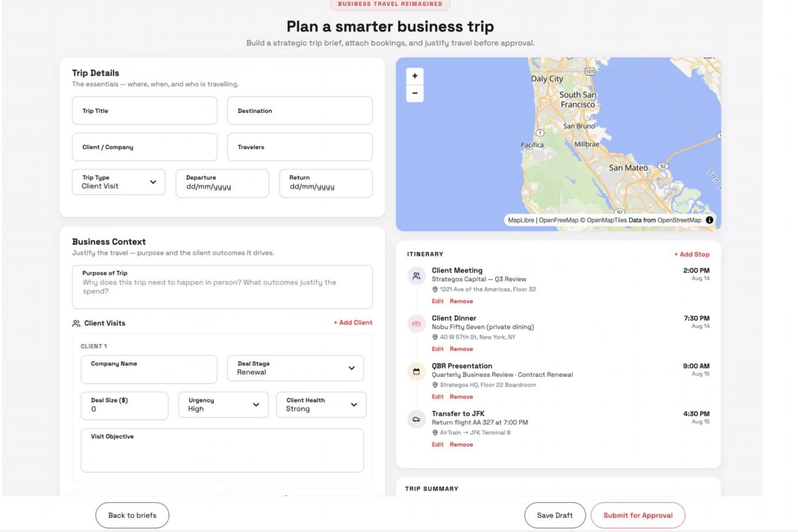Click the + Add Client link
The width and height of the screenshot is (798, 532).
pos(353,322)
